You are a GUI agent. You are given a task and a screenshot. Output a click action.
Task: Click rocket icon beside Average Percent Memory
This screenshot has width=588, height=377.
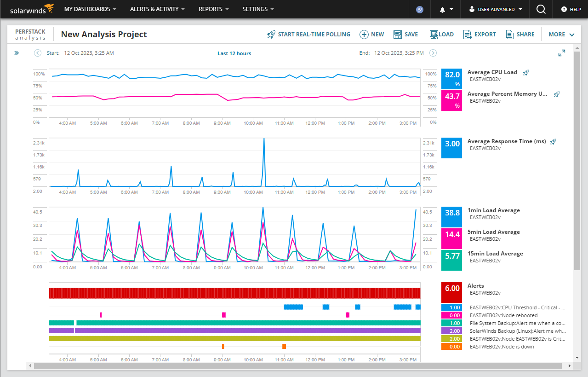pos(557,94)
